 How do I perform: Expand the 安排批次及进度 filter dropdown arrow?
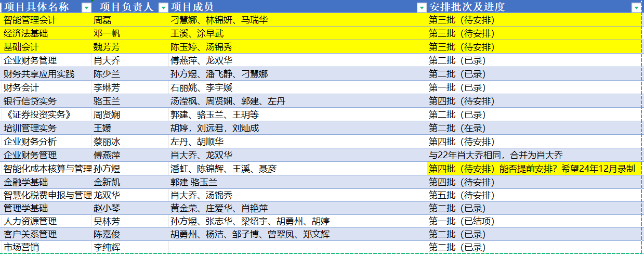pos(636,7)
